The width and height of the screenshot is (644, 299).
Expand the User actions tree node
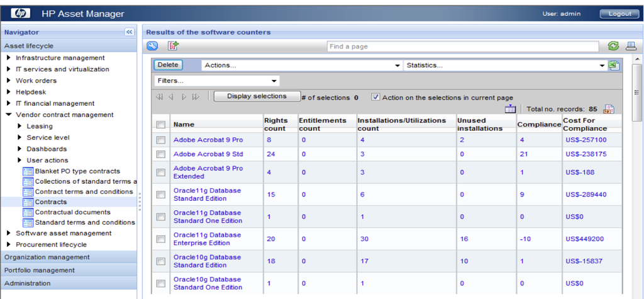pos(19,161)
